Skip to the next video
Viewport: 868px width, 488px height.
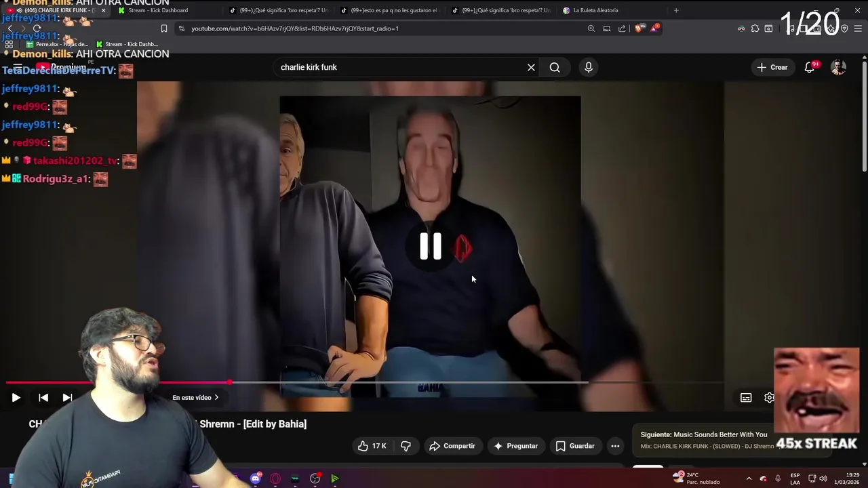pyautogui.click(x=67, y=398)
